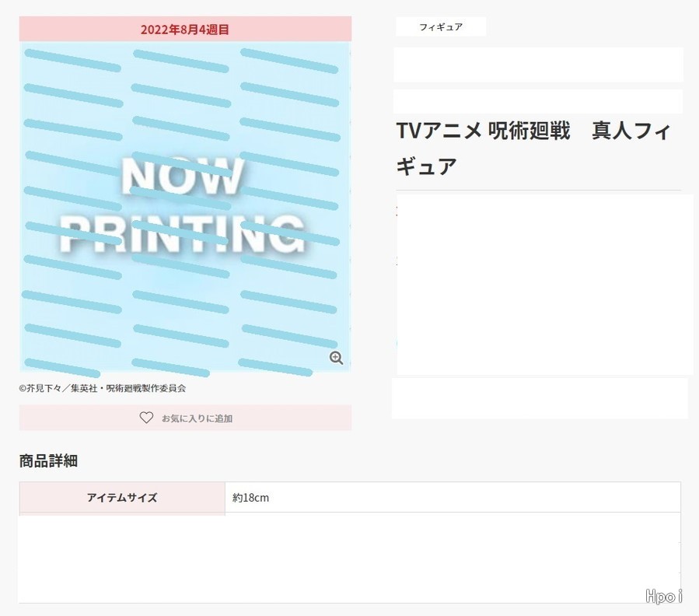This screenshot has height=616, width=699.
Task: Click the large blank panel under the title
Action: [x=545, y=285]
